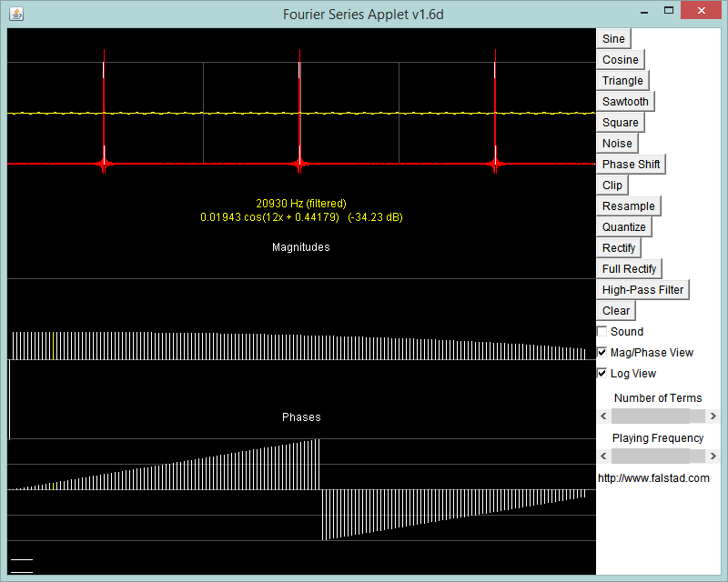Increase Number of Terms with right arrow
Image resolution: width=728 pixels, height=582 pixels.
coord(713,416)
